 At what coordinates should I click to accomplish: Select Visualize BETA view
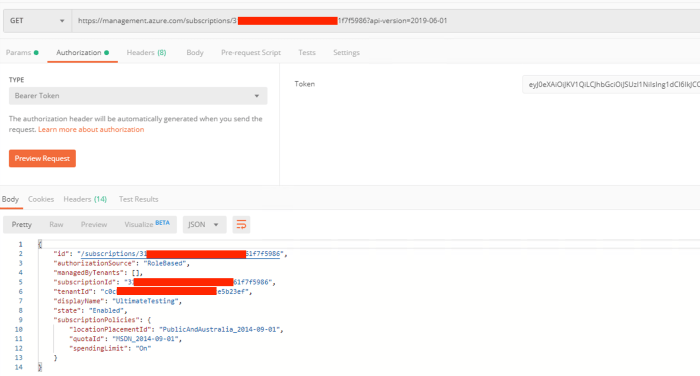[147, 224]
